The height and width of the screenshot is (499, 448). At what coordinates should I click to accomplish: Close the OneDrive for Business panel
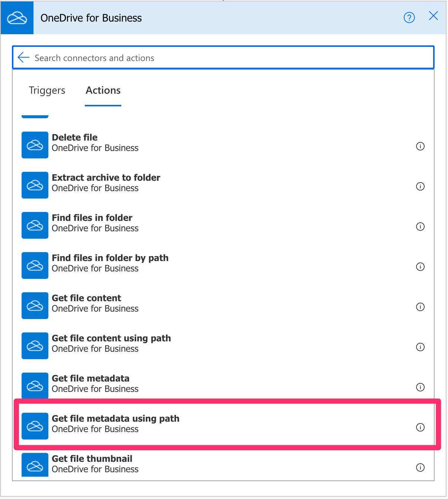point(433,16)
